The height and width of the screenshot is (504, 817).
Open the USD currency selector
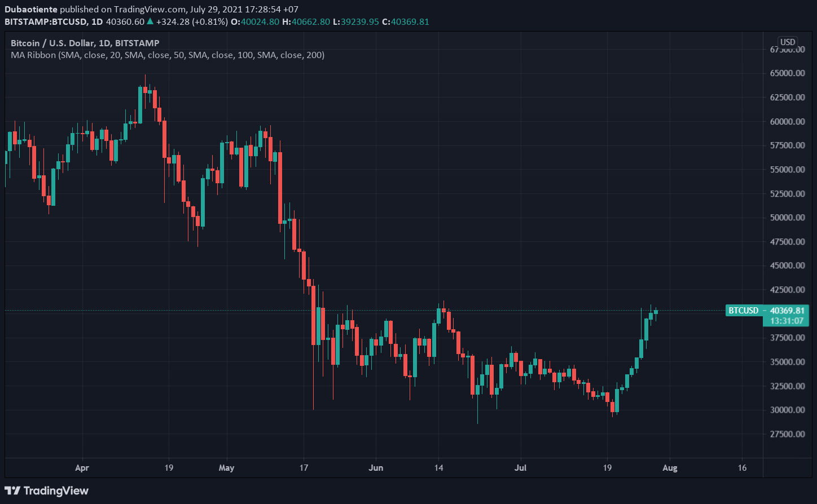pos(787,42)
